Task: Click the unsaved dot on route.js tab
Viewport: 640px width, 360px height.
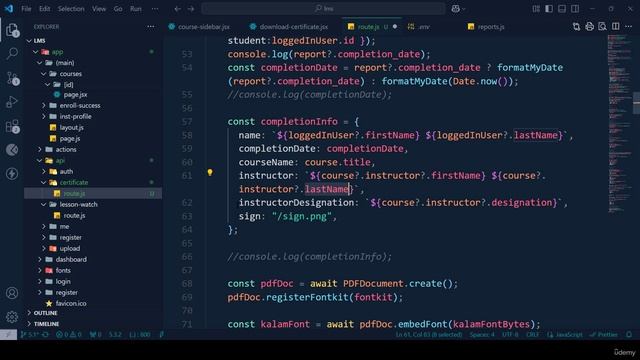Action: pyautogui.click(x=395, y=27)
